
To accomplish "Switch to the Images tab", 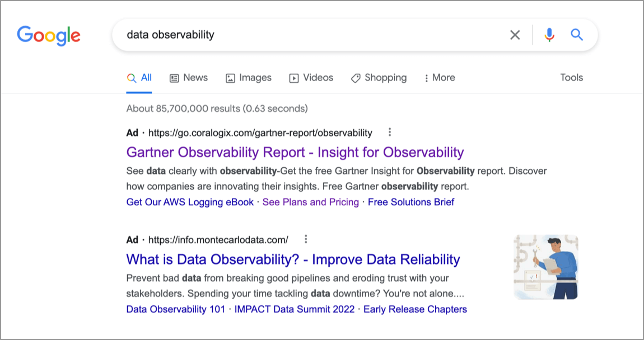I will tap(249, 78).
